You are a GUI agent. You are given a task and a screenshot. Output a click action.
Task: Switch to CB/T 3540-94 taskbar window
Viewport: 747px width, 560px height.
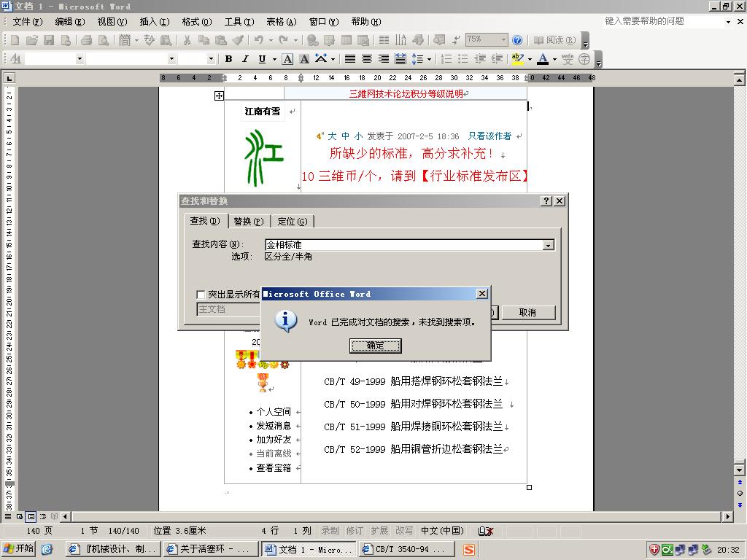coord(406,549)
